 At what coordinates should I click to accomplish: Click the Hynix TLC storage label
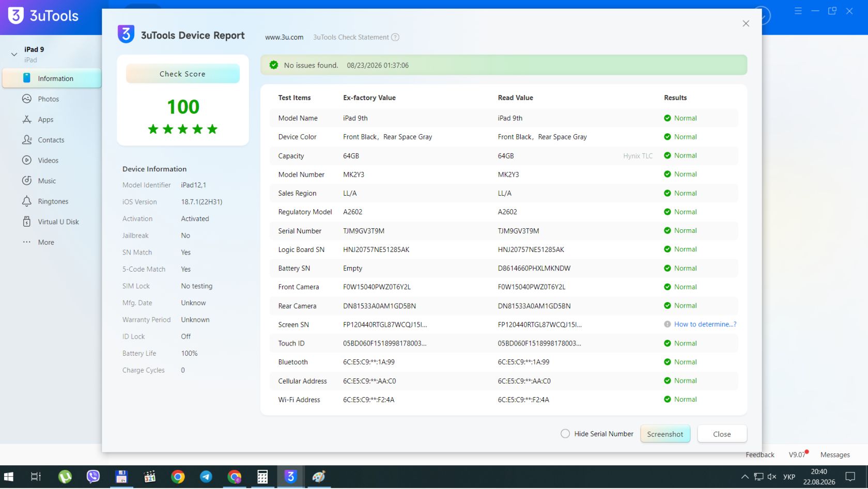click(638, 156)
